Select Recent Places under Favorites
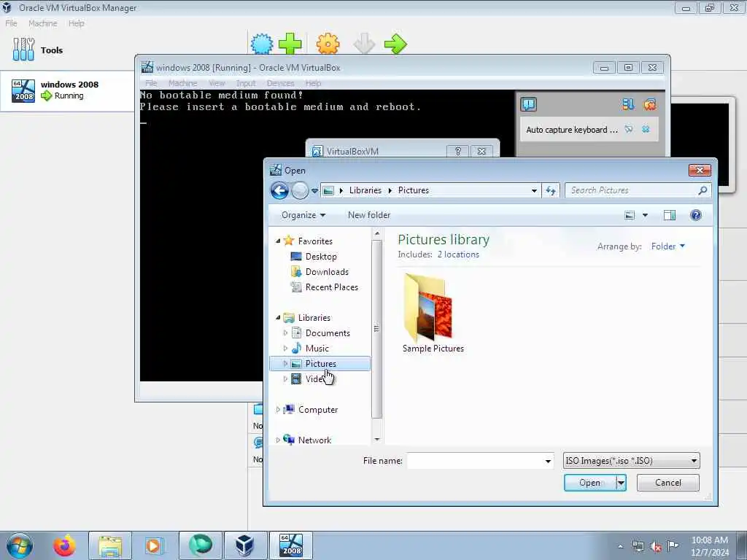The image size is (747, 560). pos(332,287)
